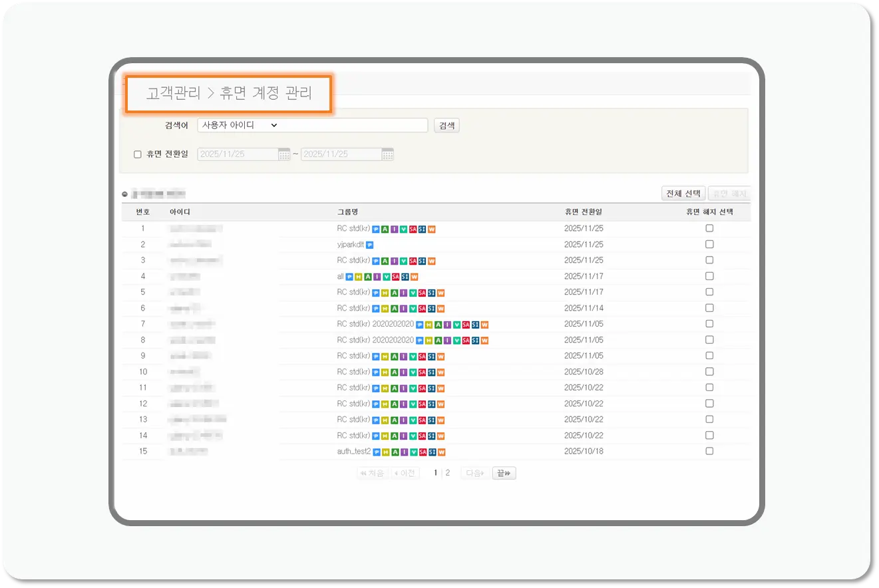
Task: Click the calendar icon on the start date field
Action: coord(283,154)
